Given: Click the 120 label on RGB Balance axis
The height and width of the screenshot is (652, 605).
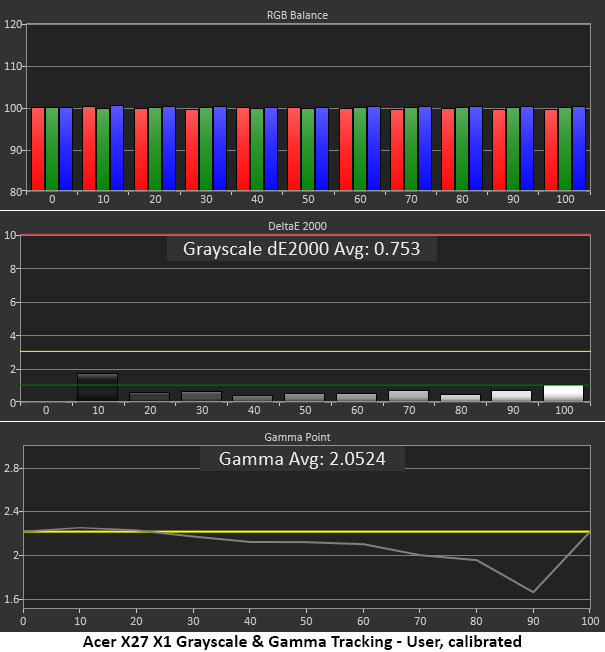Looking at the screenshot, I should click(x=13, y=24).
